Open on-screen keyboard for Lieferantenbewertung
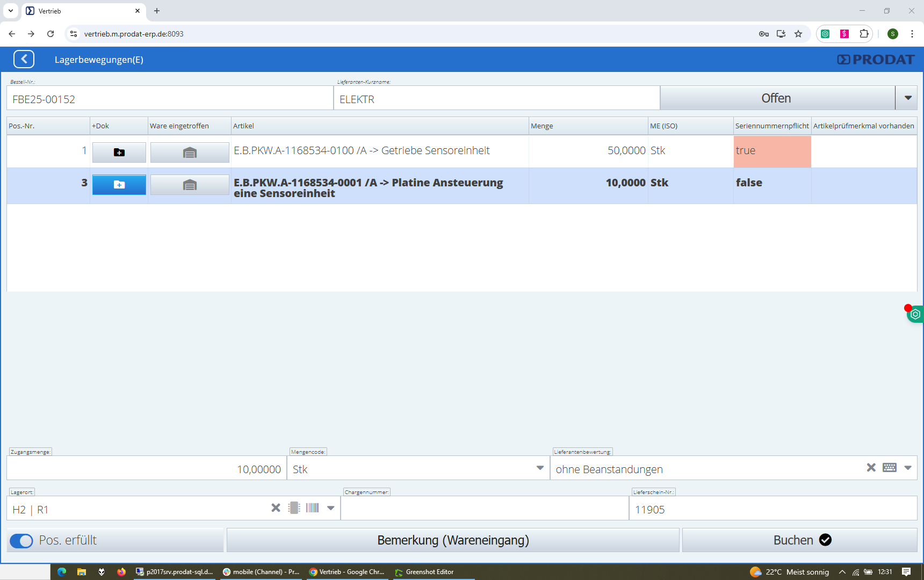 pos(889,468)
